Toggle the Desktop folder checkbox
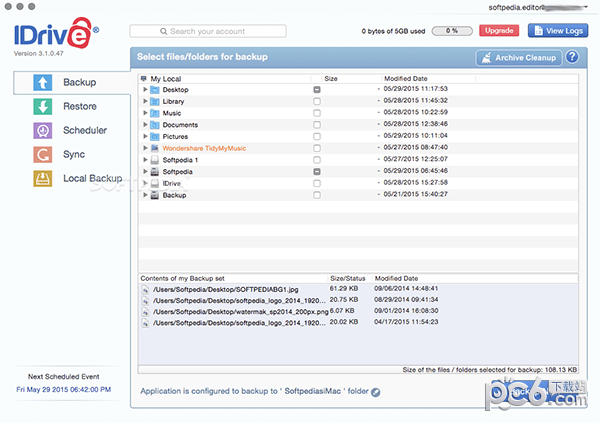Image resolution: width=600 pixels, height=423 pixels. 317,90
